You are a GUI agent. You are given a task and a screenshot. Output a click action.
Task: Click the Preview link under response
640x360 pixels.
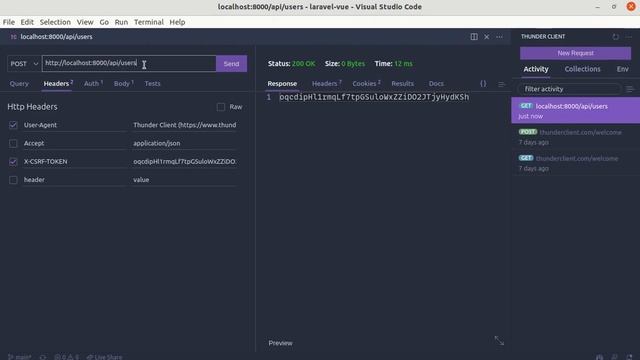click(280, 343)
